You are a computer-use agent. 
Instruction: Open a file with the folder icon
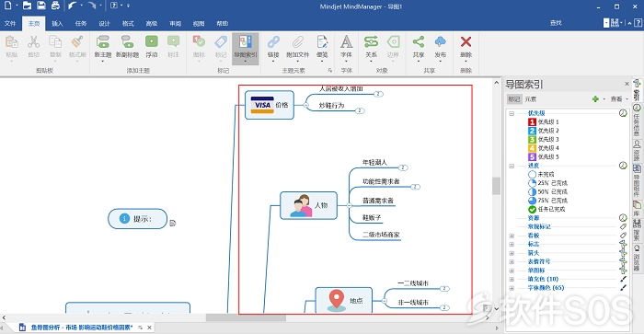coord(27,6)
